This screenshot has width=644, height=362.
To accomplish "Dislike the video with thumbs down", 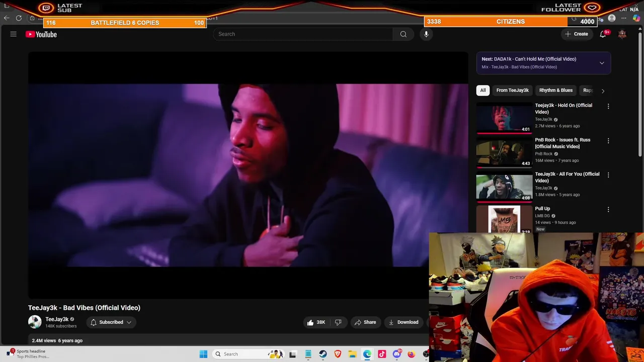I will point(338,322).
